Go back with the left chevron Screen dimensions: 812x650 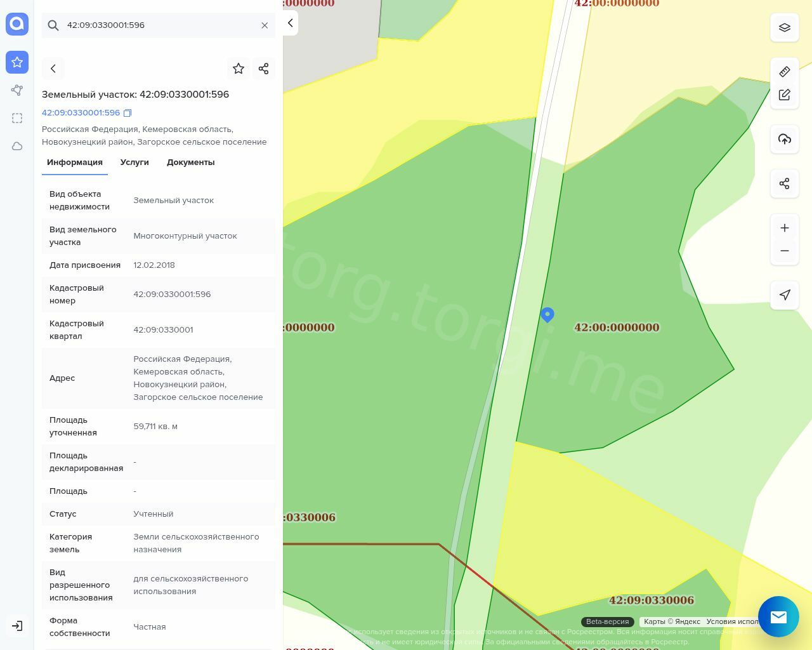pos(53,69)
